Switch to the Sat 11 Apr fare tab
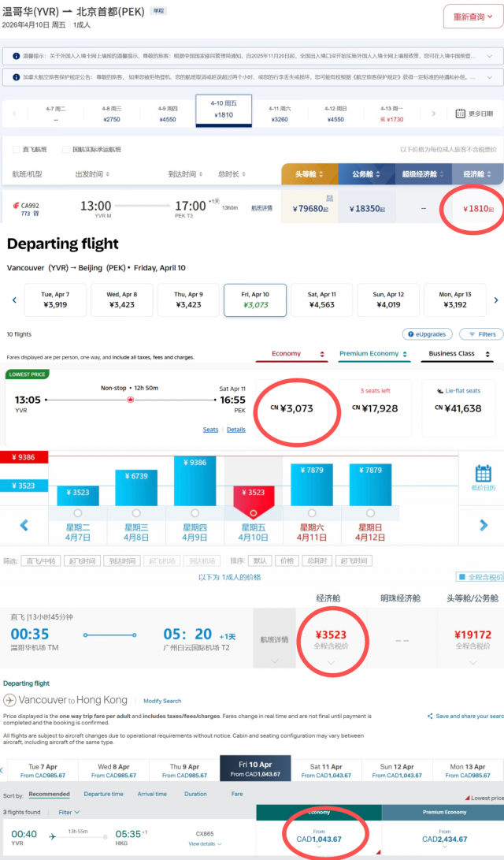The image size is (504, 860). (326, 770)
